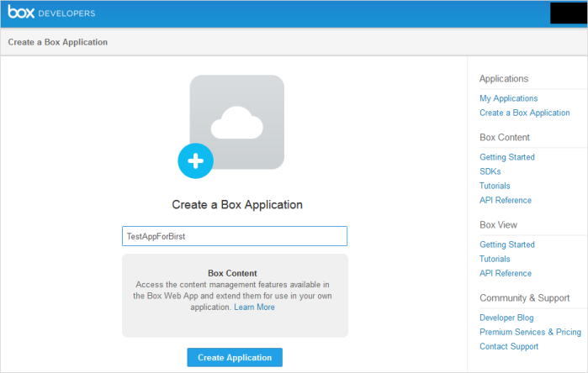Open the Contact Support link
Viewport: 588px width, 373px height.
click(509, 346)
